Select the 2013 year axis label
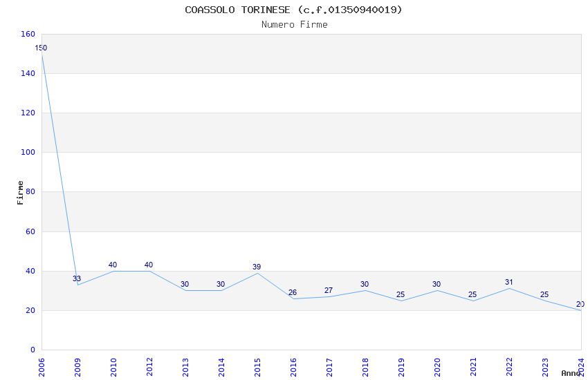Viewport: 588px width, 380px height. tap(185, 368)
